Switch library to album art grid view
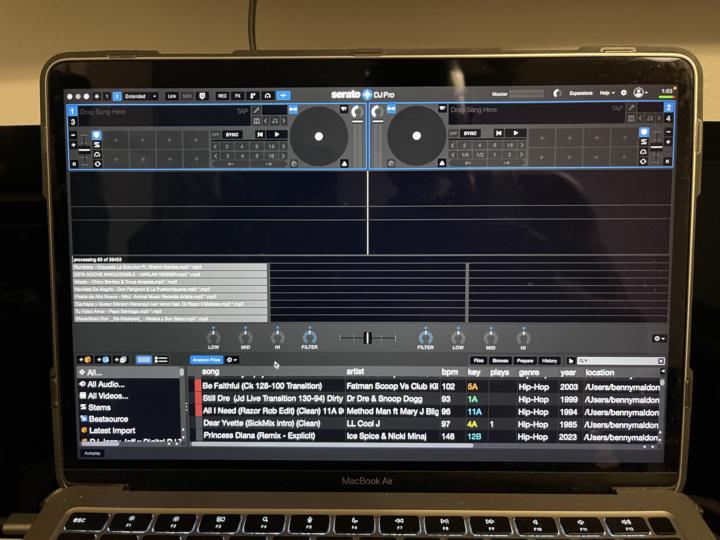The height and width of the screenshot is (540, 720). tap(144, 360)
